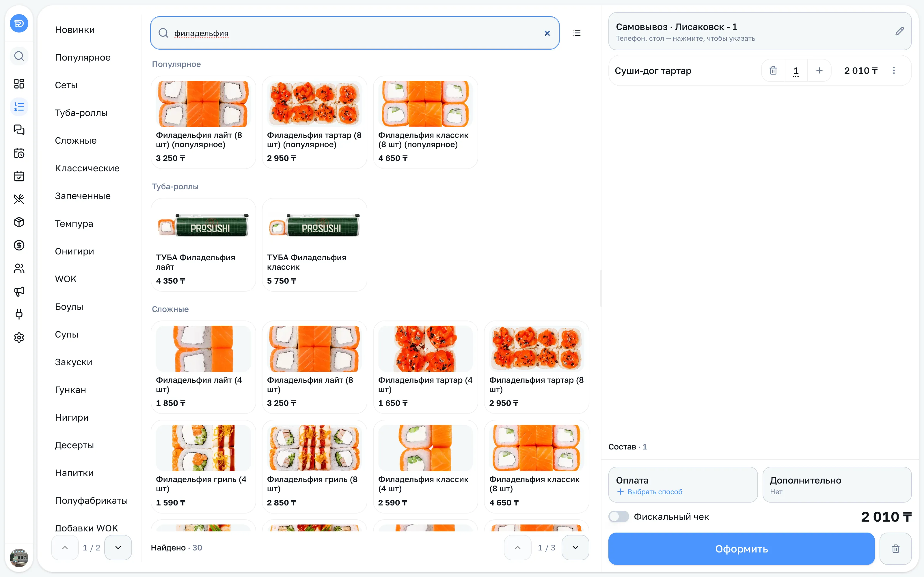The image size is (924, 577).
Task: Open Суши-дог тартар three-dot options menu
Action: point(894,71)
